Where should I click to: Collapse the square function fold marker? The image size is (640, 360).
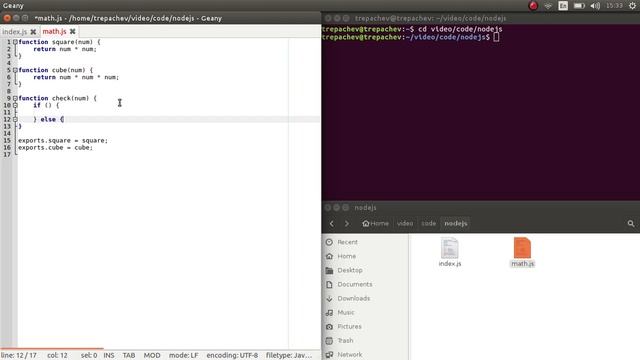[x=15, y=42]
